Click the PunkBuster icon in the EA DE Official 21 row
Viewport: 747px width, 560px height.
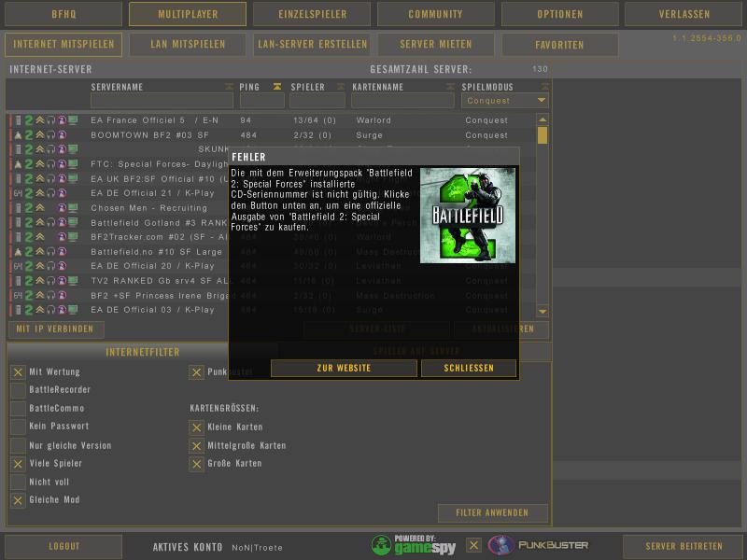point(62,193)
